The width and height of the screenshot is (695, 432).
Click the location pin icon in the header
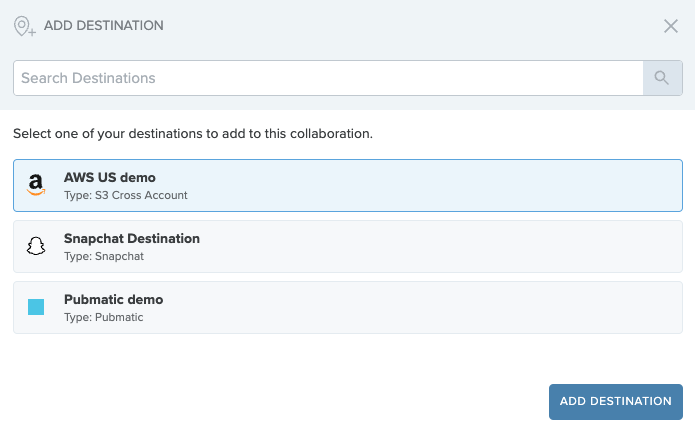[24, 26]
